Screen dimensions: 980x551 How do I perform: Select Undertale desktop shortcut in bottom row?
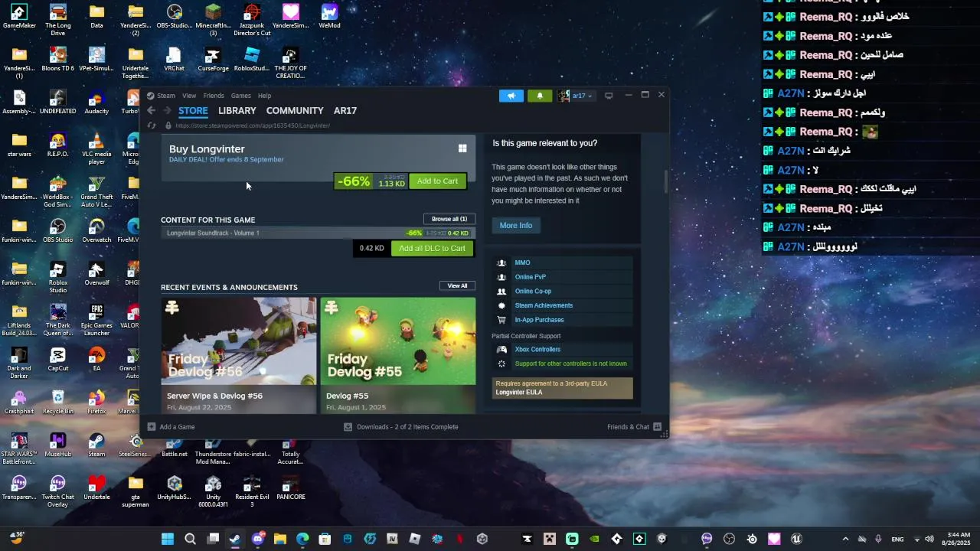tap(96, 489)
